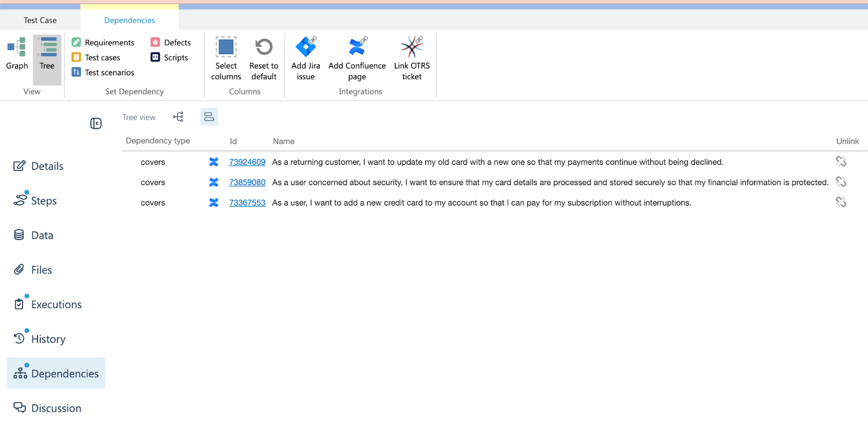The width and height of the screenshot is (868, 423).
Task: Add a Confluence page
Action: pyautogui.click(x=357, y=58)
